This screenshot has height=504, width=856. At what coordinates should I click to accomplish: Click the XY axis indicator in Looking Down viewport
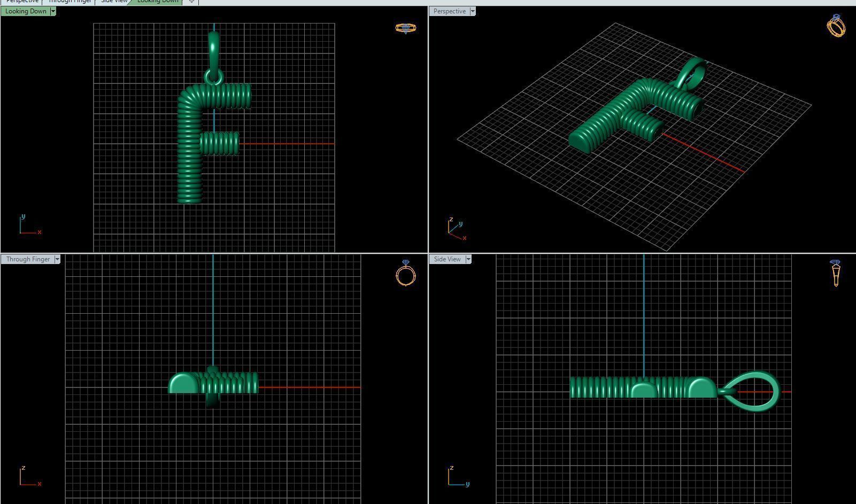coord(30,225)
